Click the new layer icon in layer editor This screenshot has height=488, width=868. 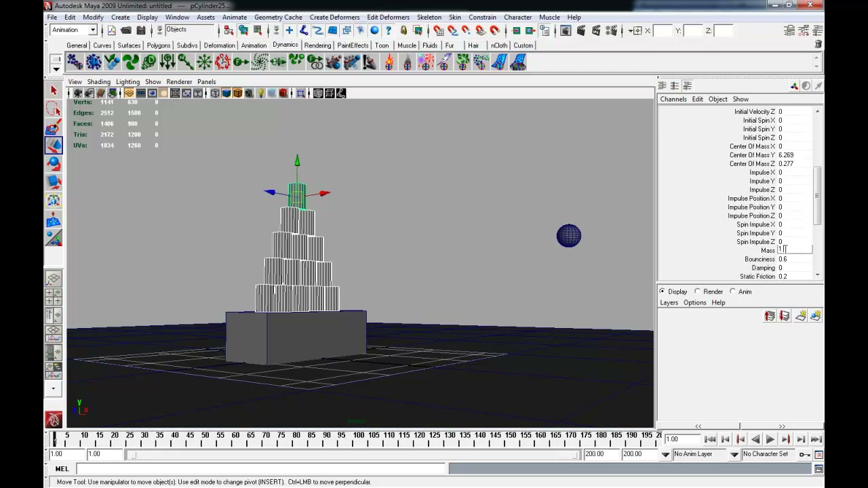click(x=800, y=316)
